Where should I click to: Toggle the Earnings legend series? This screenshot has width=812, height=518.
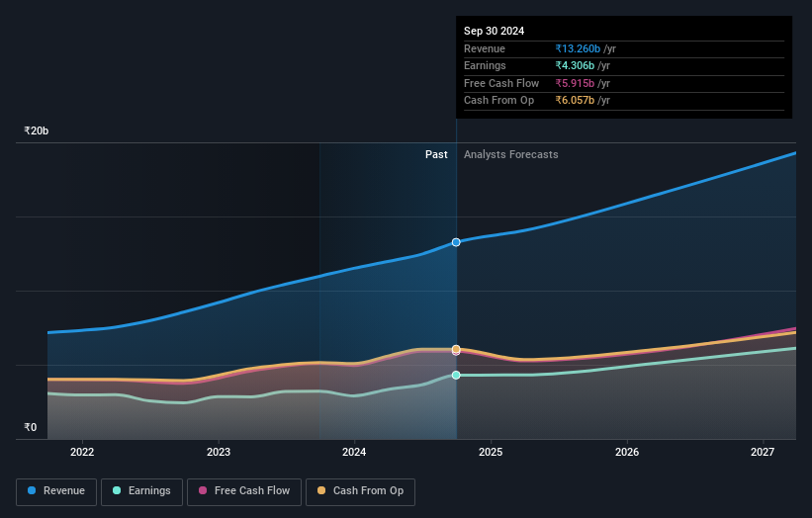(141, 491)
